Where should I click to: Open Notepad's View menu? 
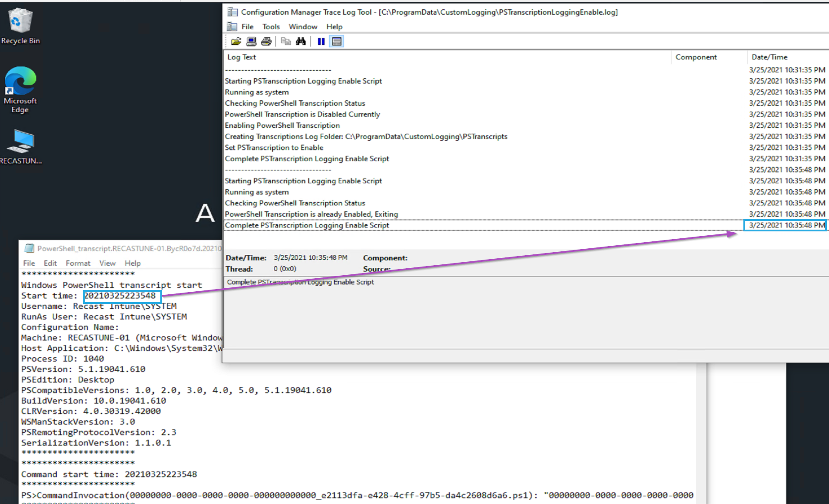point(107,263)
